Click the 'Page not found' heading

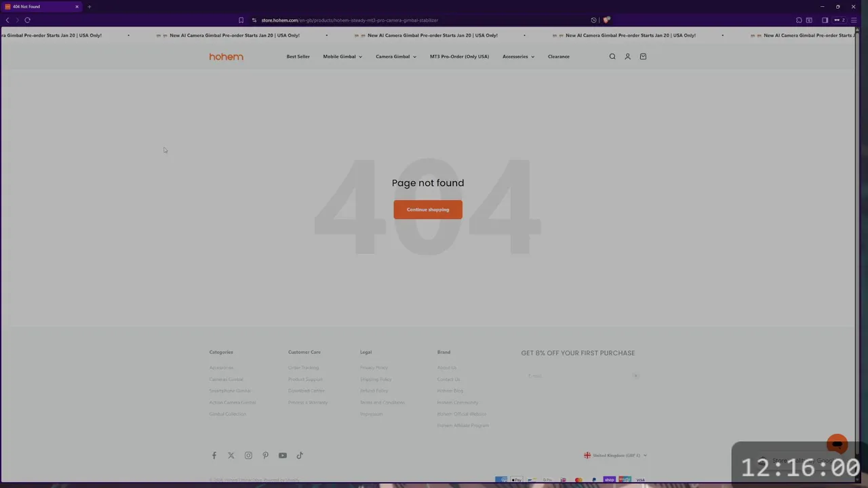[x=428, y=183]
